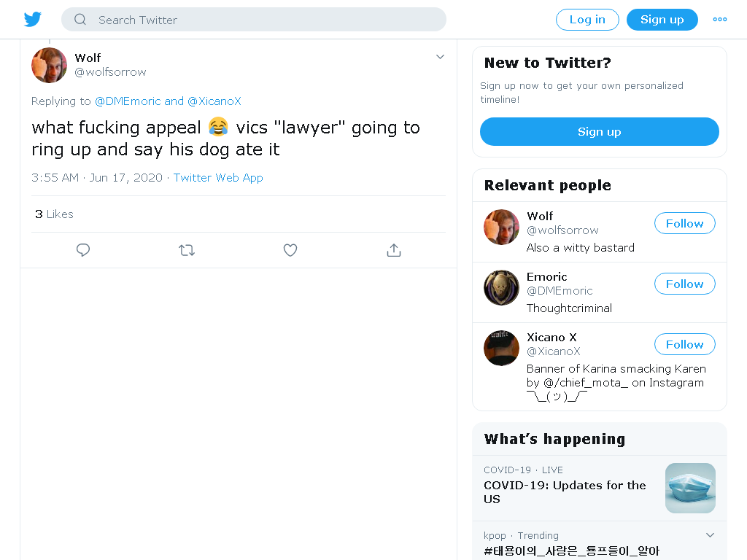
Task: Follow Emoric in Relevant people
Action: tap(684, 284)
